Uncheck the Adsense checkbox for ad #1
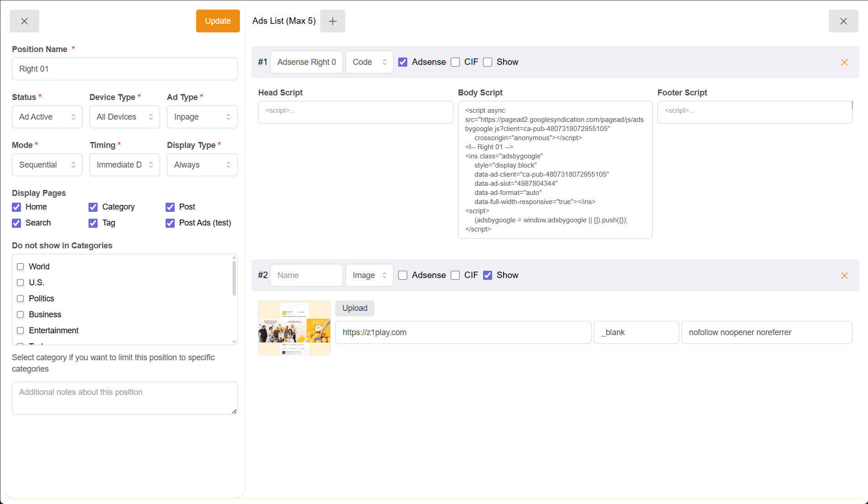868x504 pixels. pyautogui.click(x=403, y=62)
